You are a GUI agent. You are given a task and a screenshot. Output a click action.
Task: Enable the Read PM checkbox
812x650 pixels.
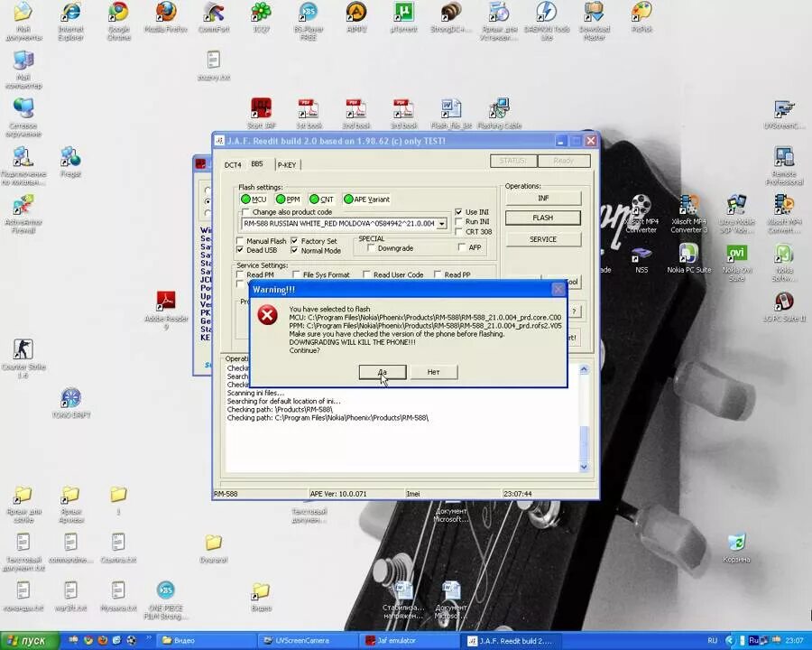point(240,274)
